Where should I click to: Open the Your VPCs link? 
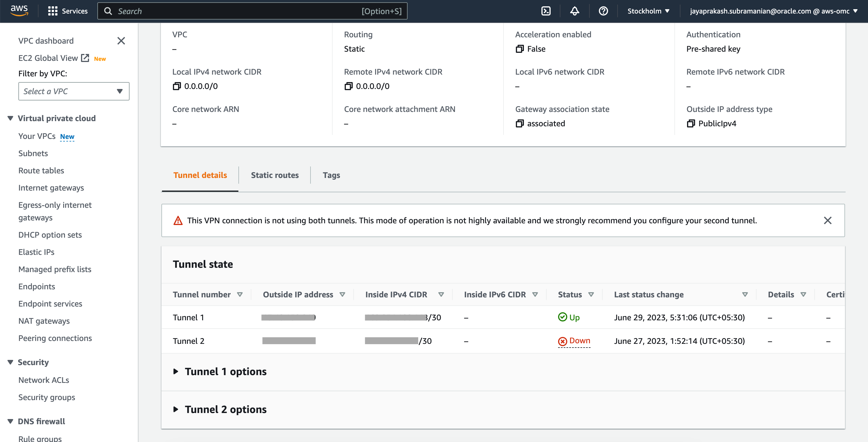pos(37,136)
